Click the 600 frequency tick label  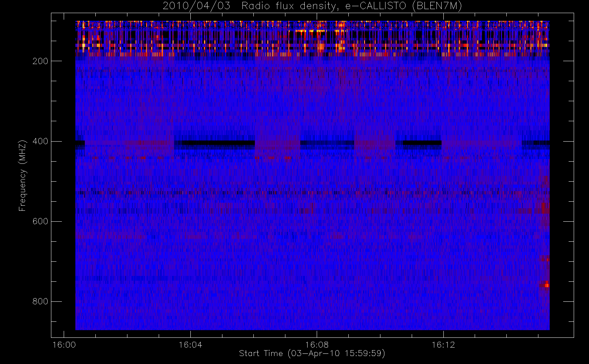(x=40, y=221)
